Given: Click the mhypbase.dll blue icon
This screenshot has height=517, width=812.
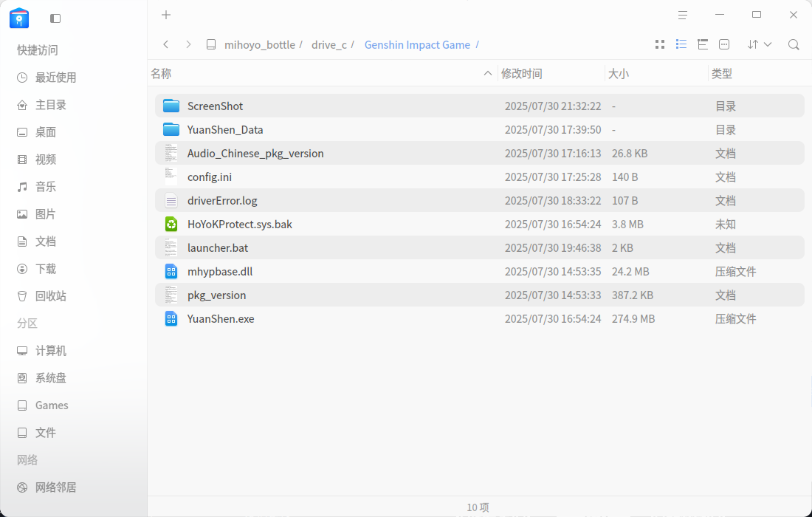Looking at the screenshot, I should coord(171,272).
